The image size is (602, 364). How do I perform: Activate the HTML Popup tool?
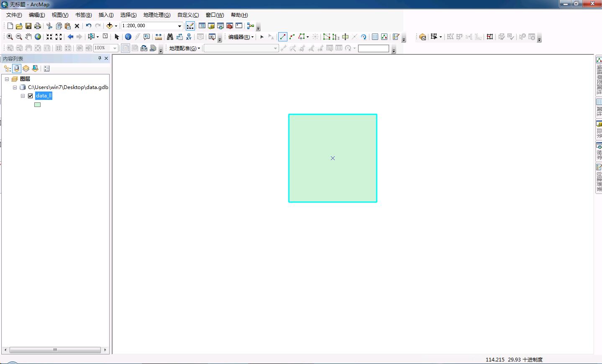click(x=147, y=37)
